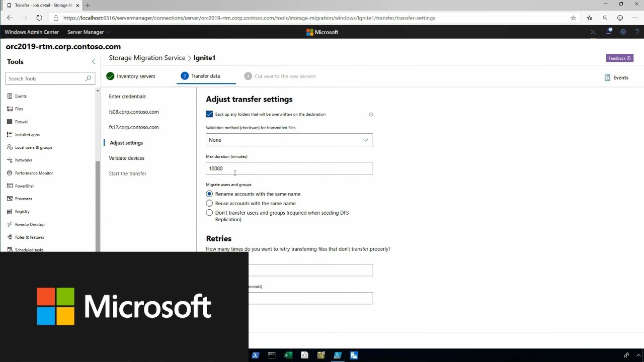The width and height of the screenshot is (644, 362).
Task: Open Adjust settings section
Action: tap(126, 143)
